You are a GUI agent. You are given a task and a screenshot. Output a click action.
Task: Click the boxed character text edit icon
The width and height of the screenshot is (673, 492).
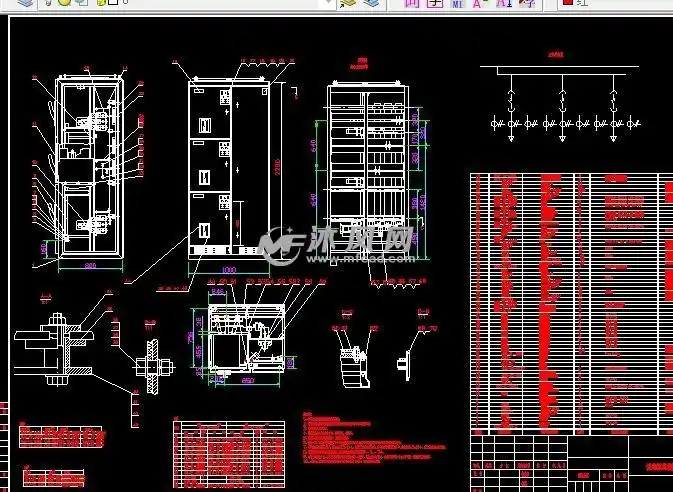coord(435,3)
